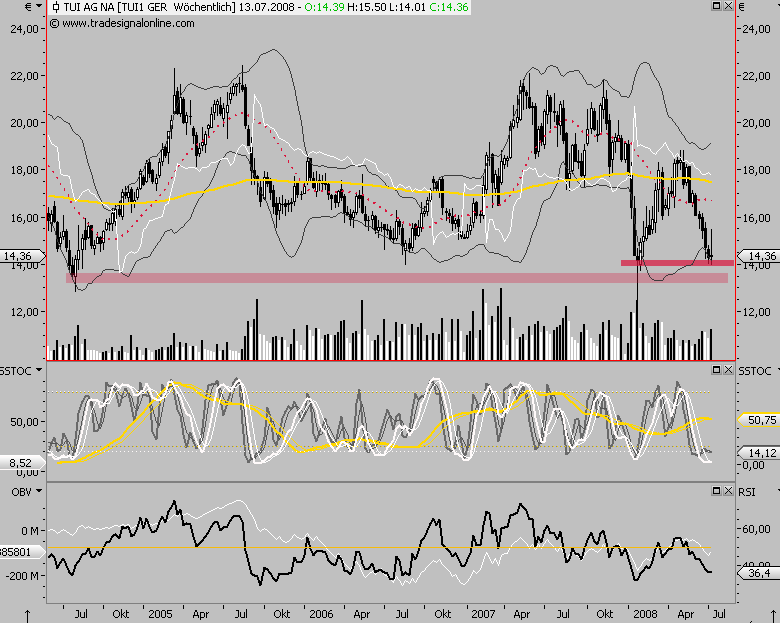This screenshot has width=780, height=623.
Task: Select the RSI axis label on the right
Action: [749, 491]
